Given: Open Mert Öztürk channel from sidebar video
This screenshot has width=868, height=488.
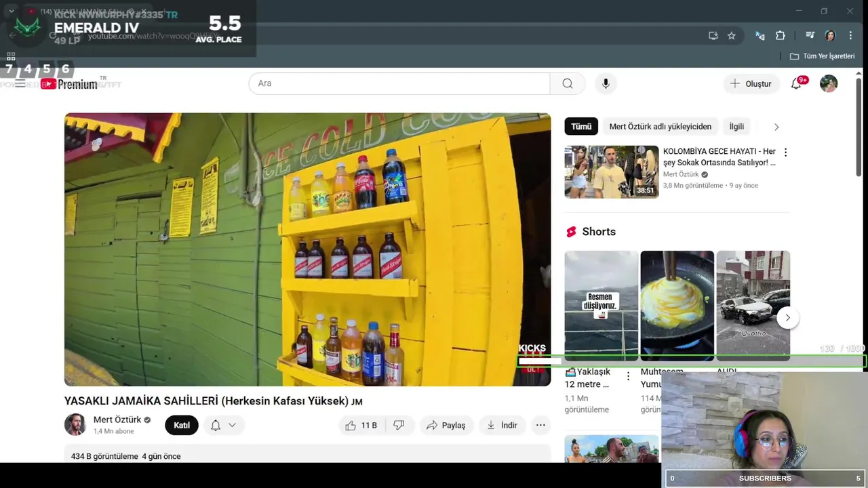Looking at the screenshot, I should [682, 174].
